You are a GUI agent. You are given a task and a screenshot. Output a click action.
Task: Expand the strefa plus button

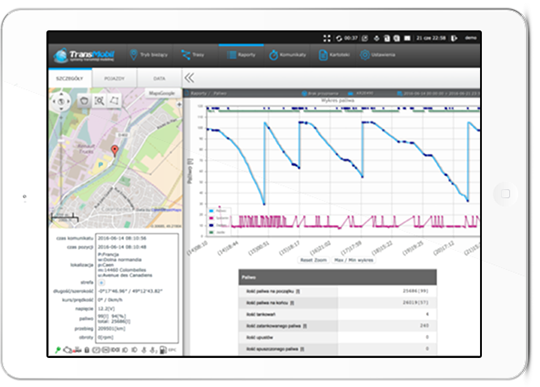tap(101, 283)
